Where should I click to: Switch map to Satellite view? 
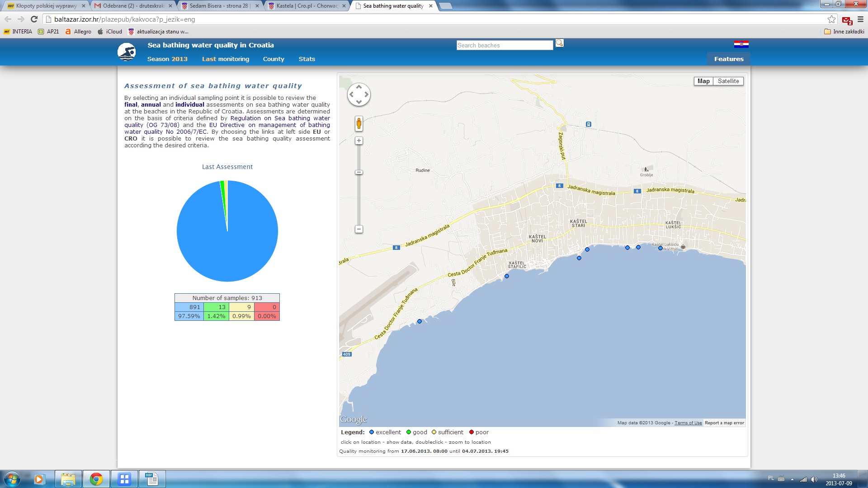click(728, 81)
